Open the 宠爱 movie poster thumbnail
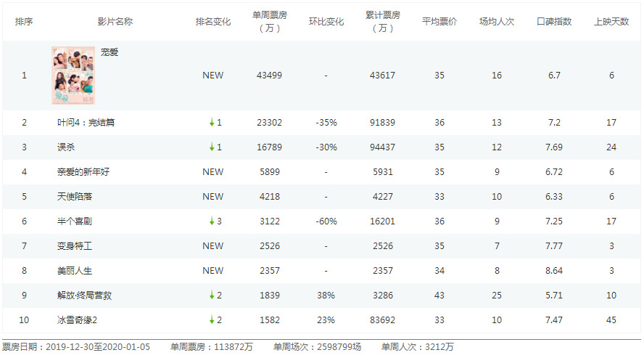644x358 pixels. [x=73, y=76]
